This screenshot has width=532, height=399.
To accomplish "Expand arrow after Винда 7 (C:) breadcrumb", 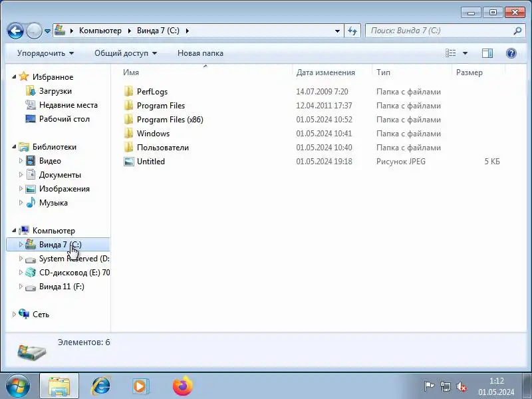I will (188, 31).
